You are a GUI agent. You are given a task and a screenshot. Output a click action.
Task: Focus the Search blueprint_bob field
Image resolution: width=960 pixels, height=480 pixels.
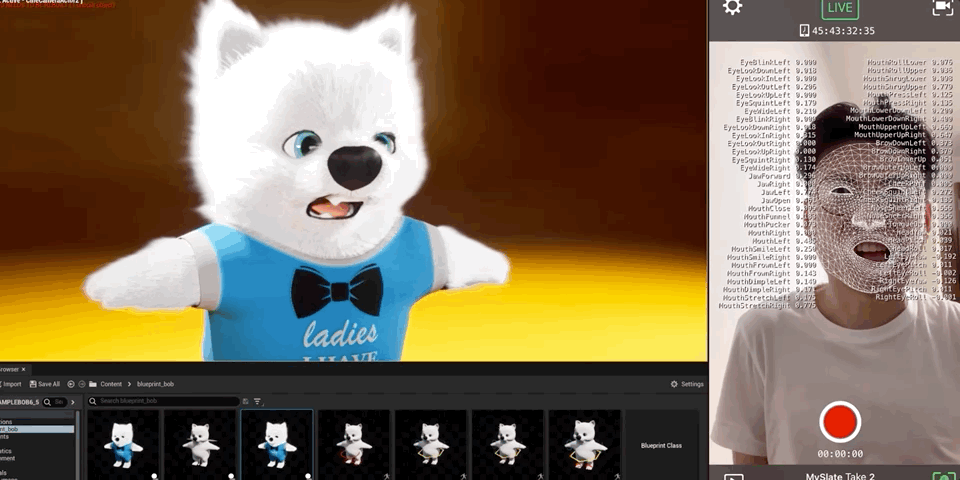click(163, 402)
